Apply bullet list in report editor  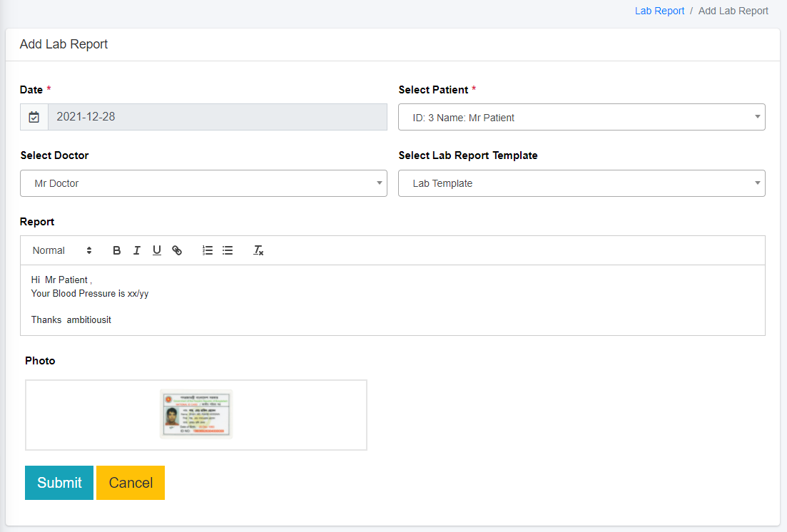[x=228, y=250]
